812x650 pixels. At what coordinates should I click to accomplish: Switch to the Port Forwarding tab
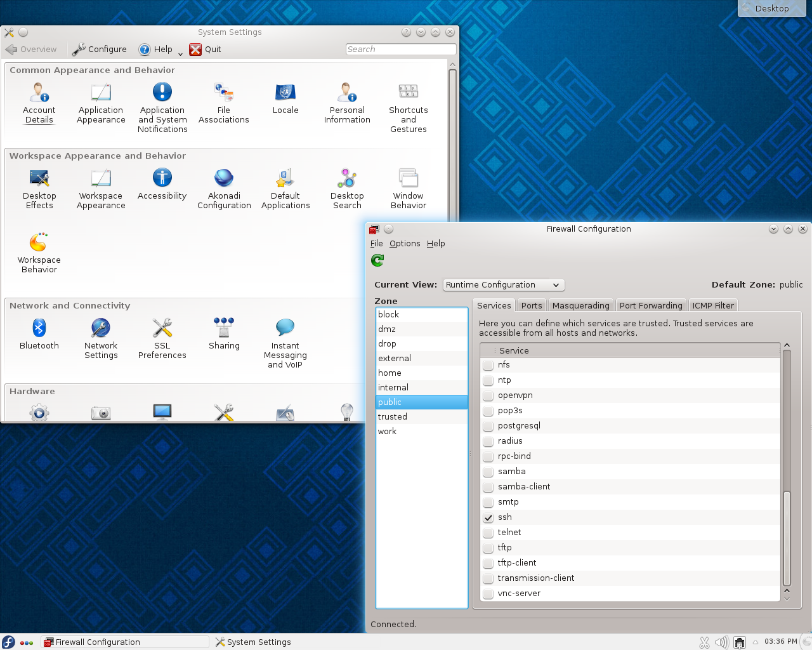[651, 305]
